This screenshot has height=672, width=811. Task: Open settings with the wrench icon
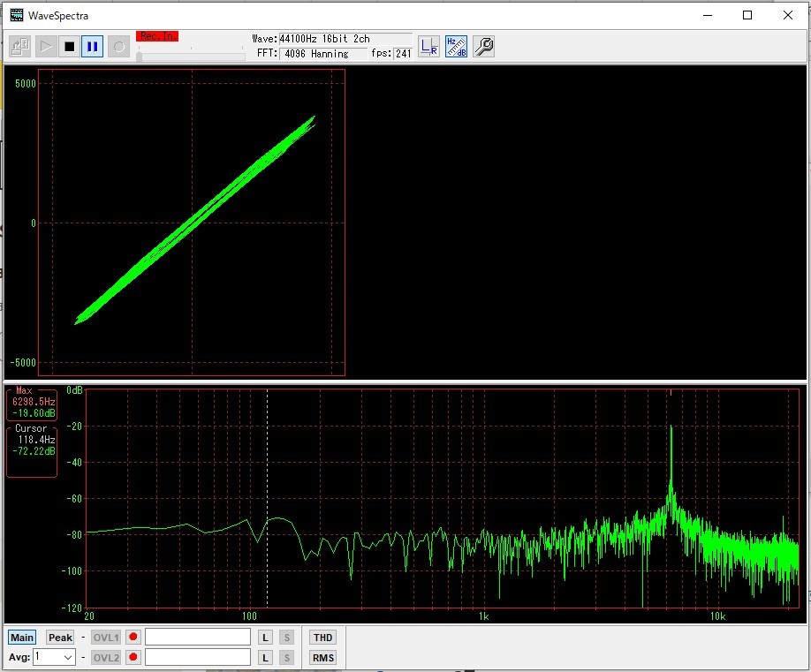click(x=483, y=47)
